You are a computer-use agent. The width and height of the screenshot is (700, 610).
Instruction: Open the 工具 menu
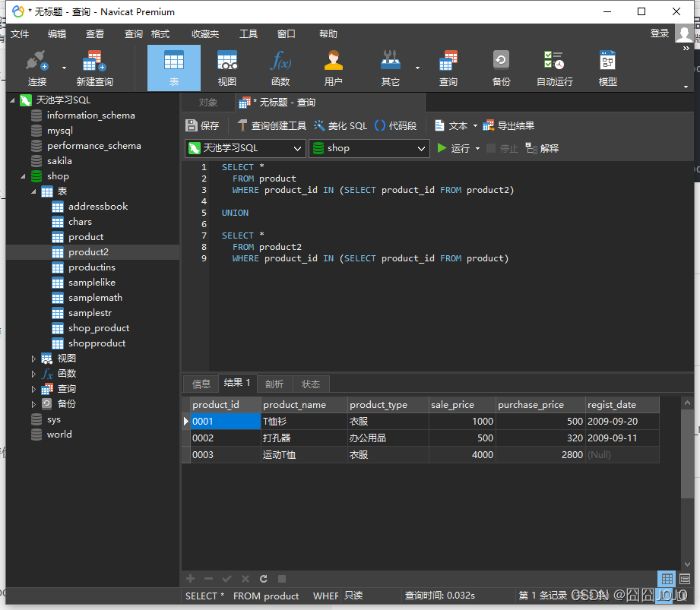tap(249, 34)
